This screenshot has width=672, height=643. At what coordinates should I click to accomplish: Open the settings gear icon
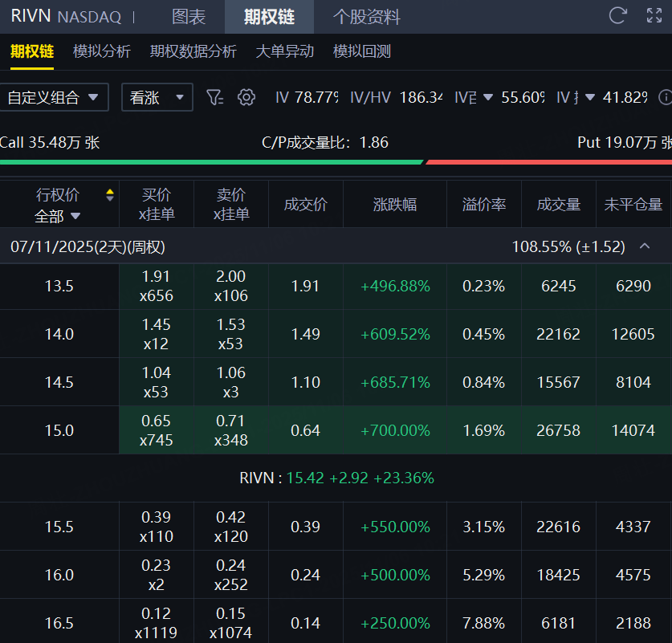pos(246,97)
